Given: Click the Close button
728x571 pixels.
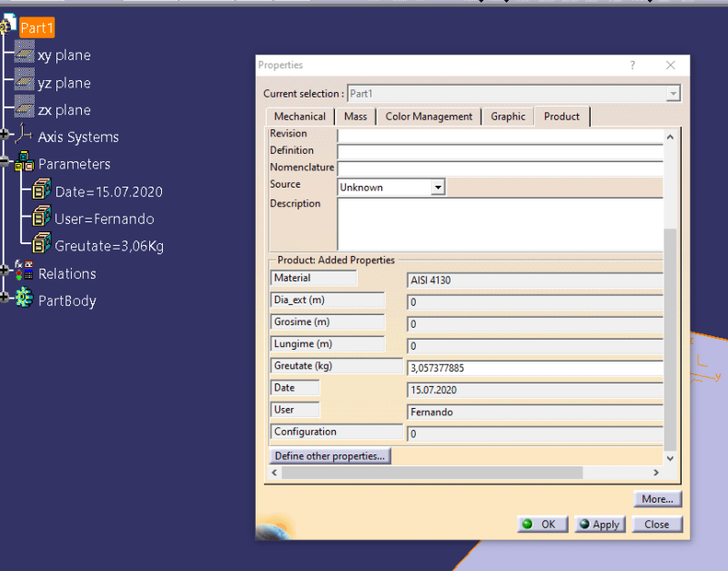Looking at the screenshot, I should pyautogui.click(x=657, y=524).
